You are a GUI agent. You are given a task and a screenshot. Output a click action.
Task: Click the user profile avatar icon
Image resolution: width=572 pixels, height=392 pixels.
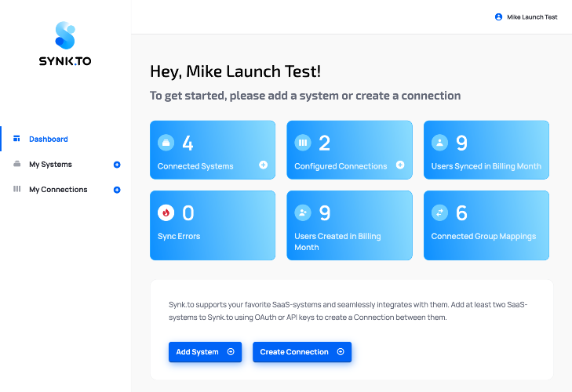click(x=498, y=16)
